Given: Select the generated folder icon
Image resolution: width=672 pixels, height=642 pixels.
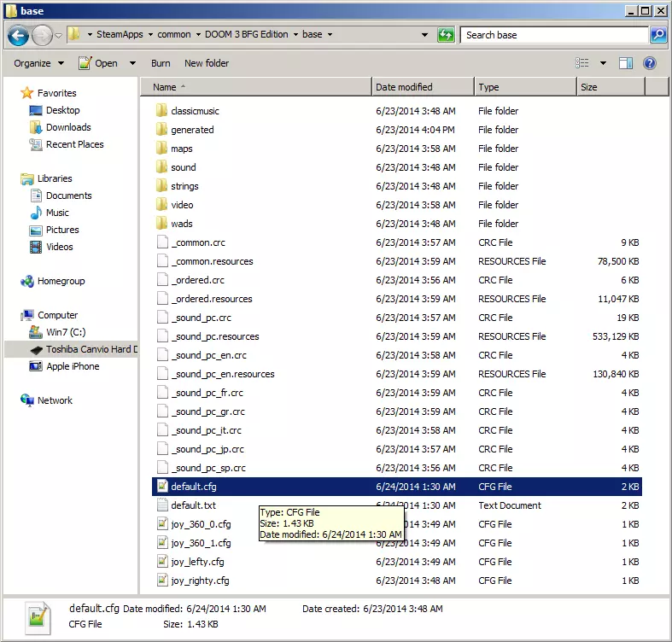Looking at the screenshot, I should (161, 130).
